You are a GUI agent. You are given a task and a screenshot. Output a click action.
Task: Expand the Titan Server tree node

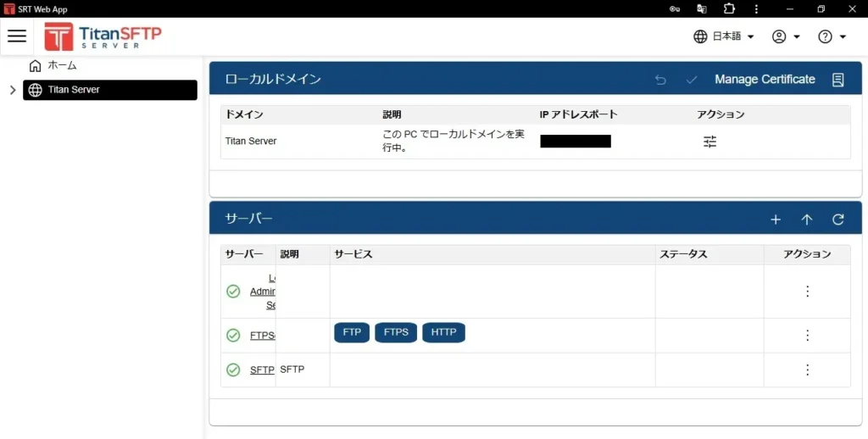[x=12, y=90]
